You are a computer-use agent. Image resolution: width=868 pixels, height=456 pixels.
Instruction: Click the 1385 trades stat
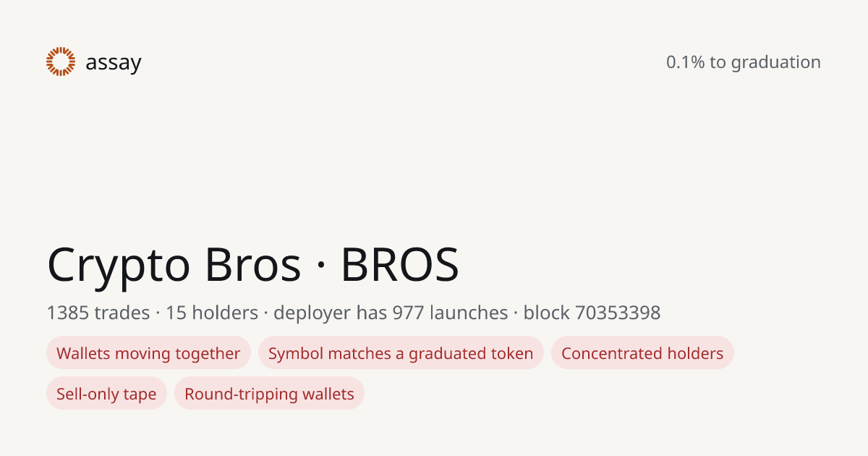pyautogui.click(x=98, y=313)
